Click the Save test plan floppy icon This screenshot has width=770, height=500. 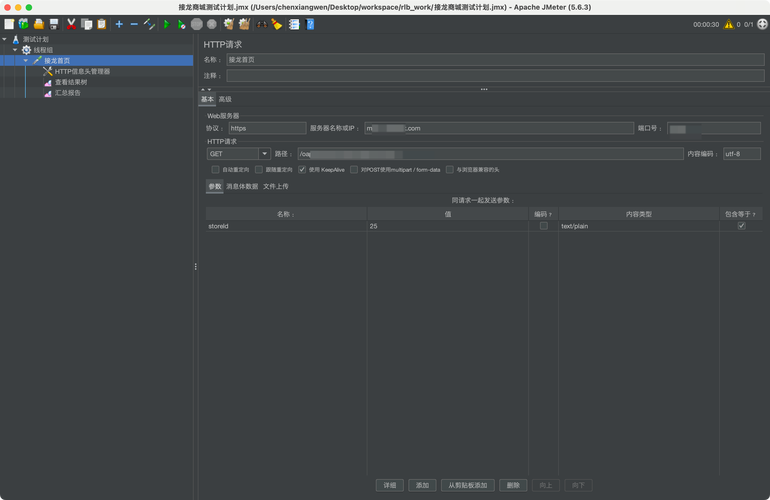[54, 24]
